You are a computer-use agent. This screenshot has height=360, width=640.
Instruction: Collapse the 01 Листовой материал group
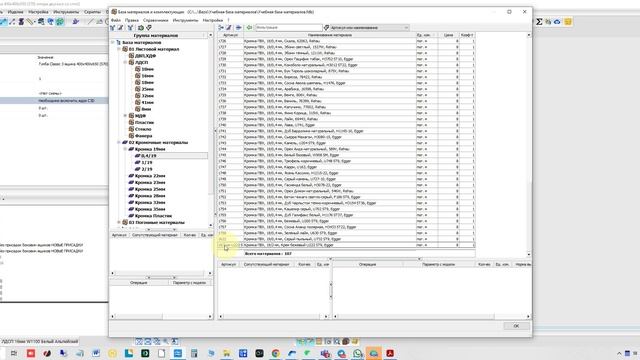pos(119,49)
